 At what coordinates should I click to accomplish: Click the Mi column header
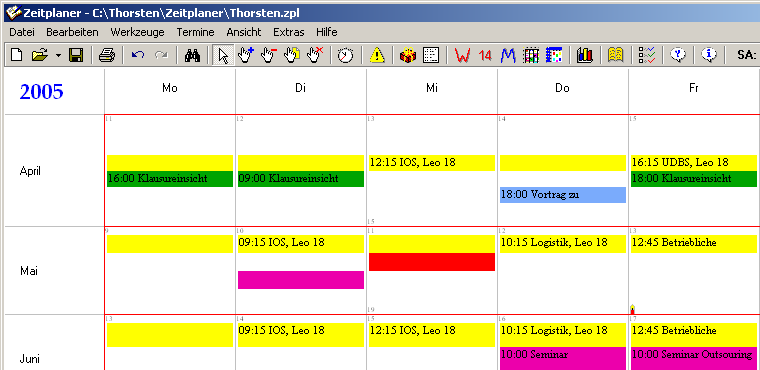(x=432, y=88)
